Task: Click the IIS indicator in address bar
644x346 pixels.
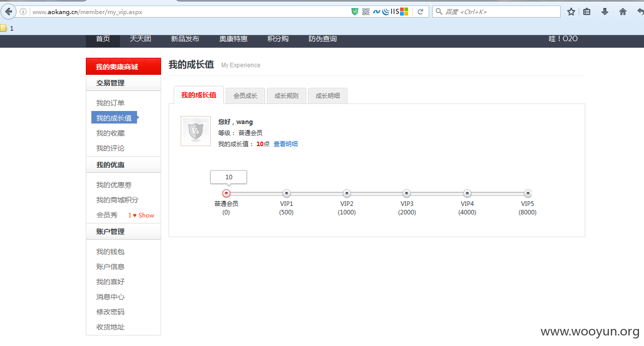Action: [x=395, y=12]
